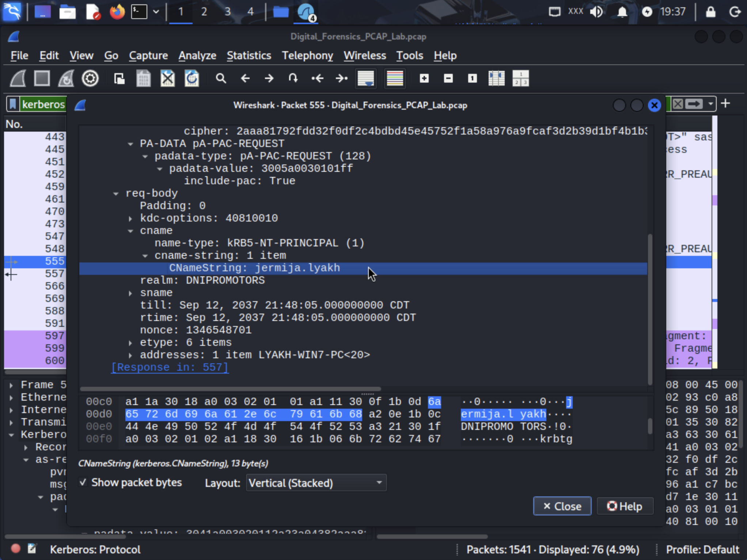
Task: Collapse the req-body node
Action: coord(116,193)
